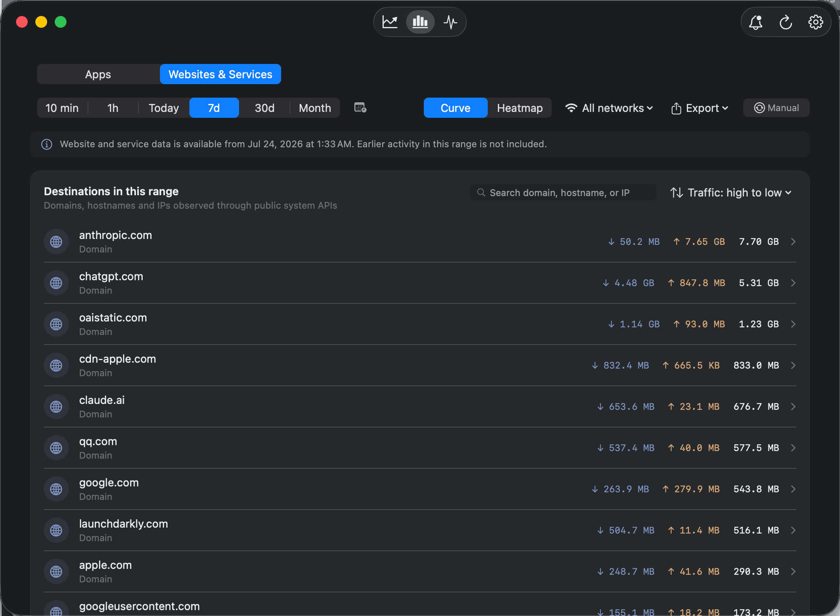Click the globe icon for claude.ai
Viewport: 840px width, 616px height.
(x=56, y=406)
